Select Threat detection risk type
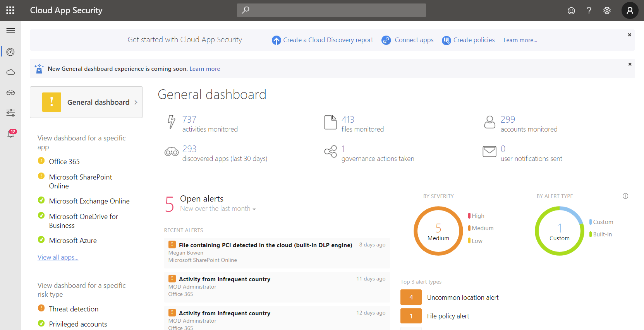 click(x=74, y=309)
